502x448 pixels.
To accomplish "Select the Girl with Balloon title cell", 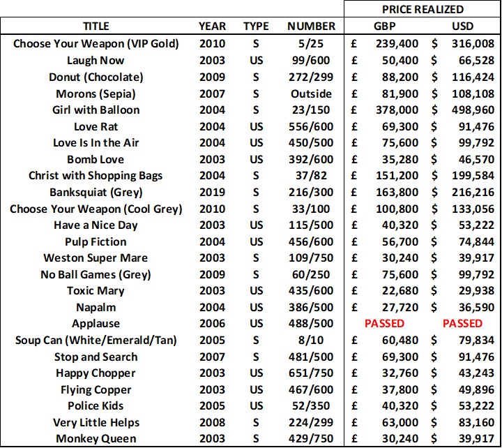I will pyautogui.click(x=96, y=110).
